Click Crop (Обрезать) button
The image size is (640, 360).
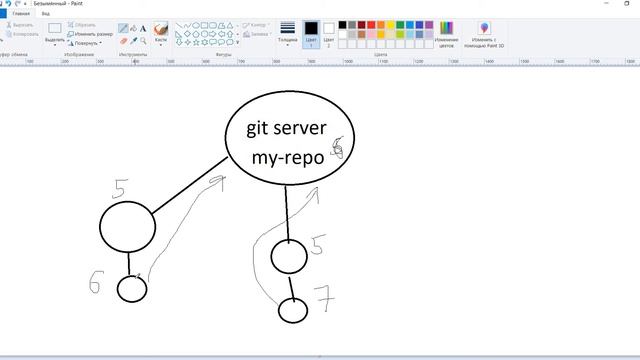[x=82, y=25]
